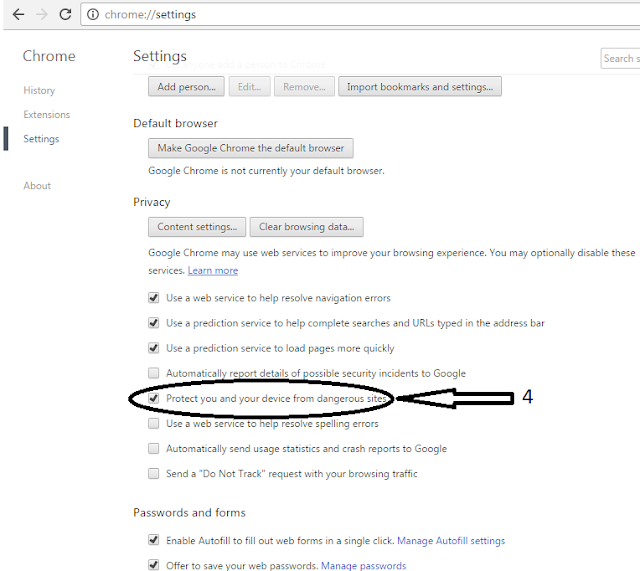Follow the Learn more link

coord(213,271)
